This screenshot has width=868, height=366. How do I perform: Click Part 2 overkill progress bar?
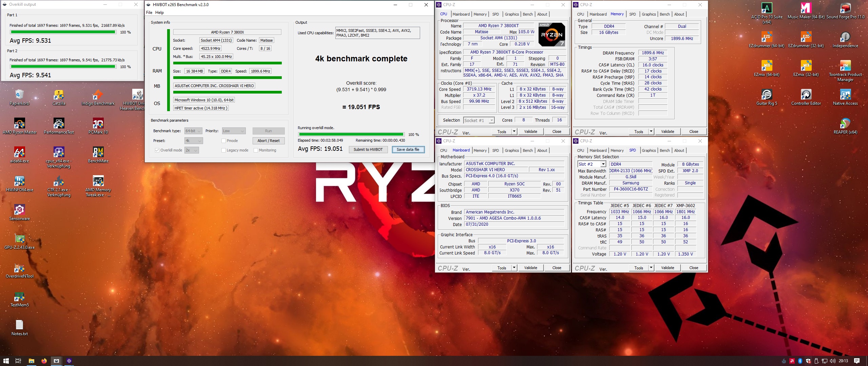tap(63, 67)
